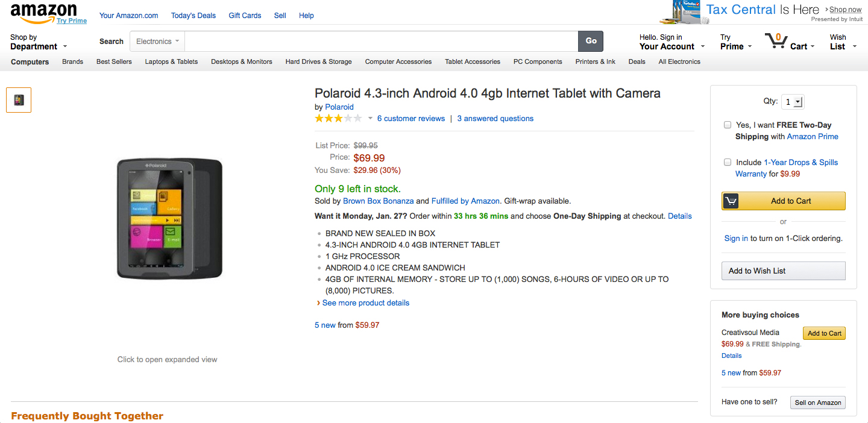Go to Laptops & Tablets category

coord(171,61)
